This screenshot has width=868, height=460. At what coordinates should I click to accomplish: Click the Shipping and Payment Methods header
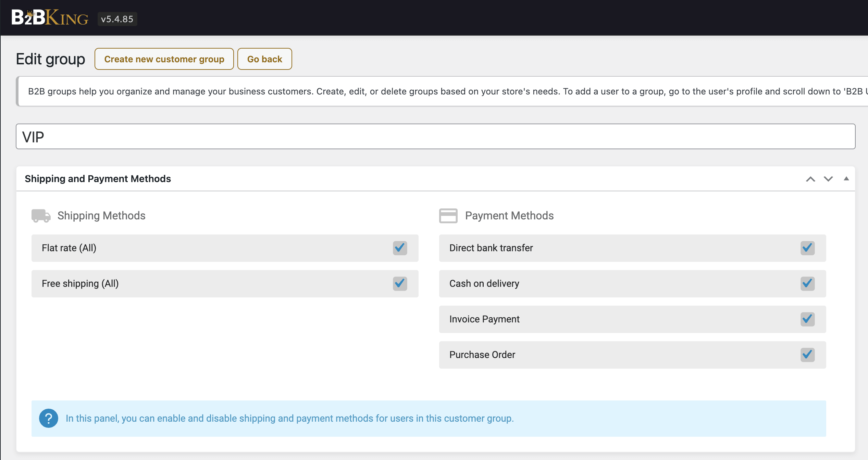(x=98, y=179)
